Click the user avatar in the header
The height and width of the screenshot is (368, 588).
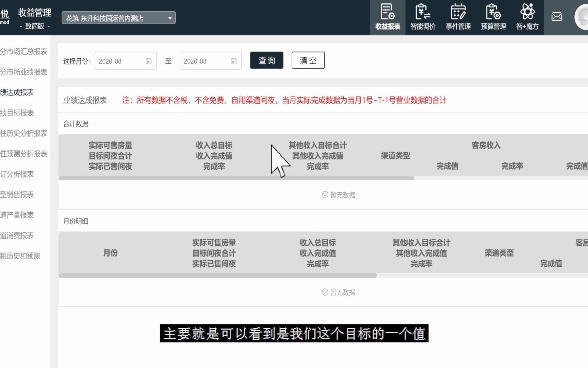582,17
